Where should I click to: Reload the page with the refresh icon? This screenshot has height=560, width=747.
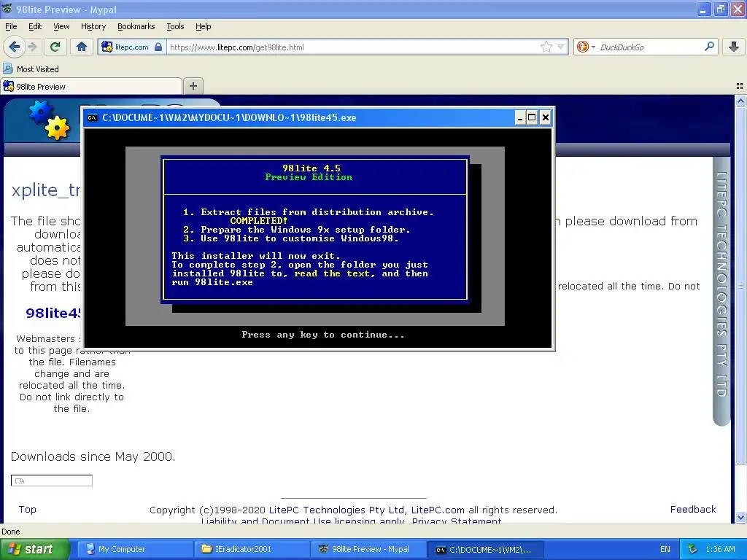pos(55,47)
